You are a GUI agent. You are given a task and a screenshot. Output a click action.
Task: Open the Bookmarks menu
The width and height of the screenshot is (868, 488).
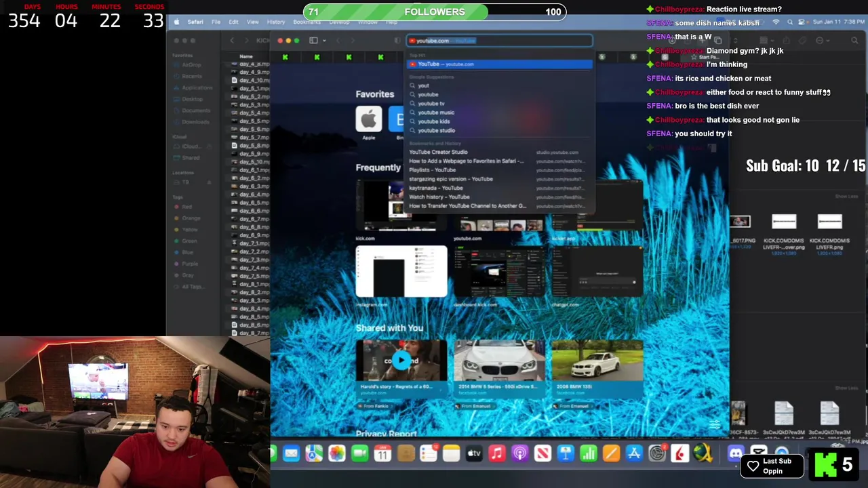[307, 22]
